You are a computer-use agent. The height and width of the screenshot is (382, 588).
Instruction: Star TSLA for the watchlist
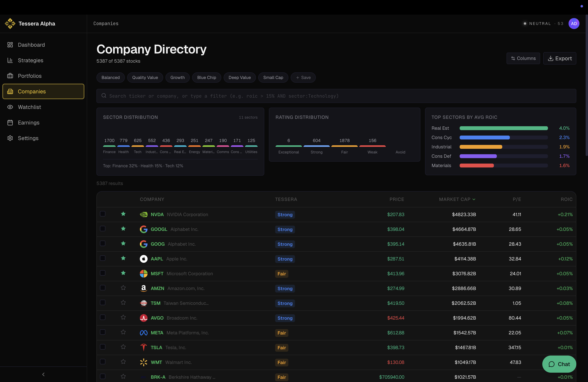coord(123,347)
